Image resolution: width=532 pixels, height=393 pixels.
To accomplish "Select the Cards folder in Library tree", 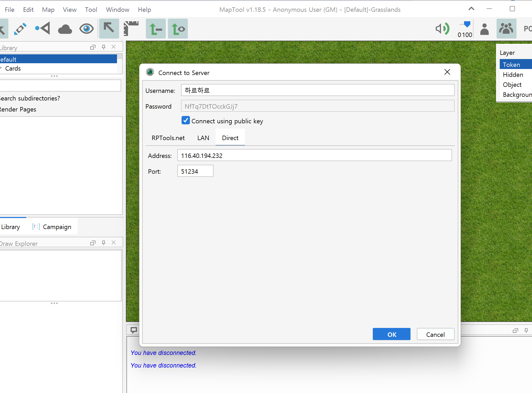I will click(x=13, y=68).
